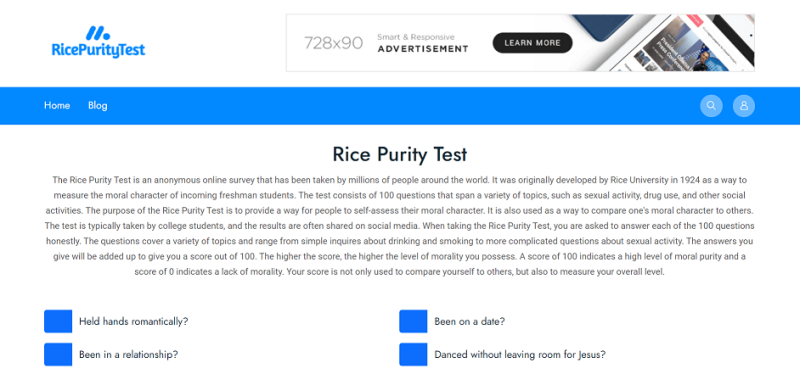Click the 'Smart & Responsive ADVERTISEMENT' text
The image size is (800, 374).
click(422, 43)
